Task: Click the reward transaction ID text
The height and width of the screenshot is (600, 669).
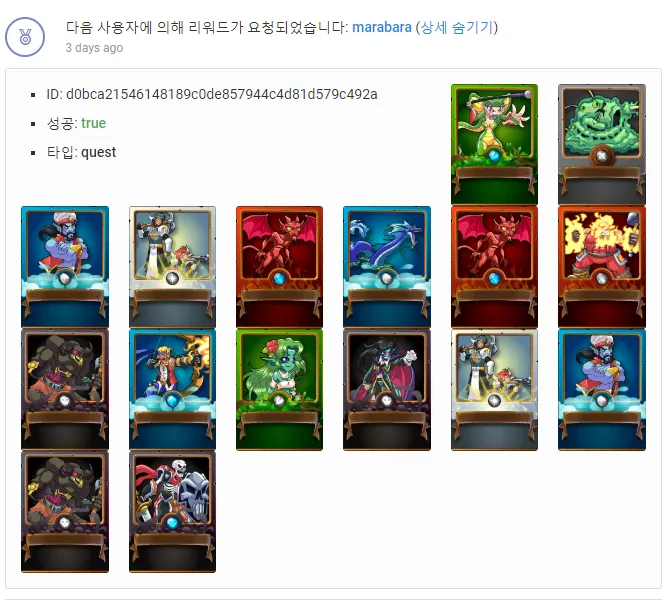Action: point(212,94)
